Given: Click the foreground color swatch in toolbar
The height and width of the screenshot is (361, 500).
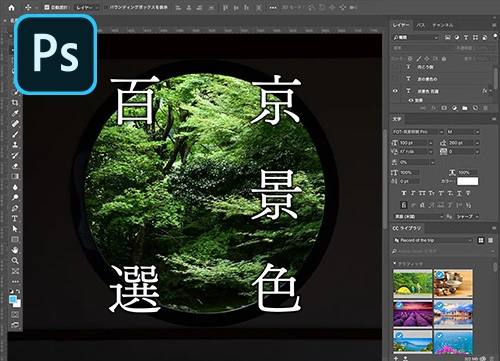Looking at the screenshot, I should coord(13,299).
